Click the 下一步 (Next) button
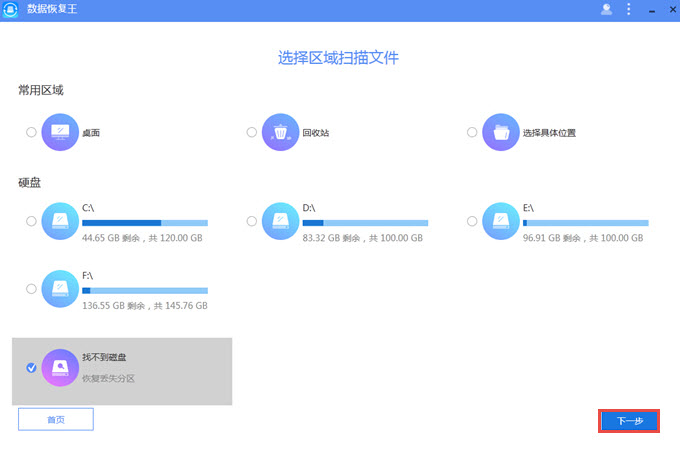 click(629, 421)
